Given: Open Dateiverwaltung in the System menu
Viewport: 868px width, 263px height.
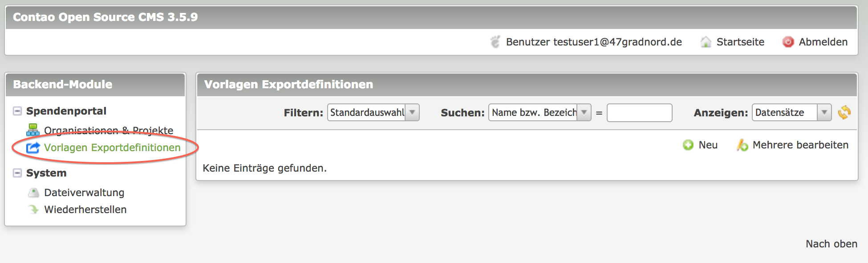Looking at the screenshot, I should coord(84,193).
